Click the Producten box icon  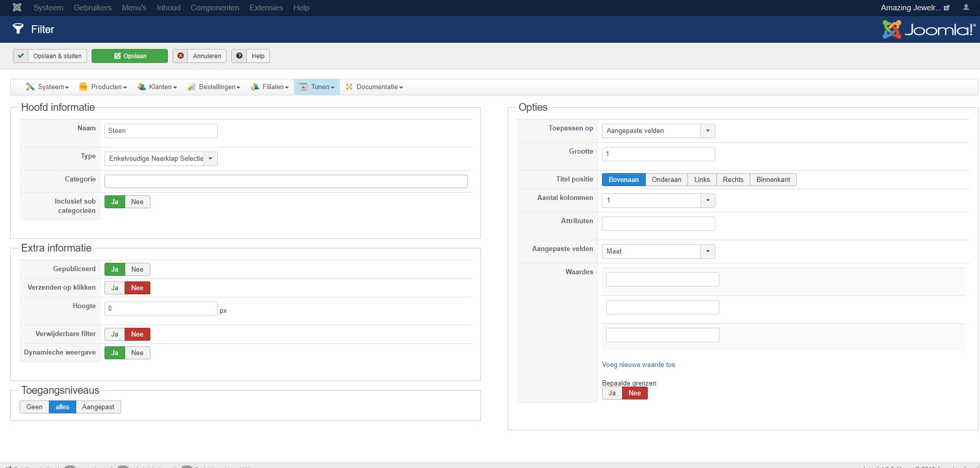83,87
